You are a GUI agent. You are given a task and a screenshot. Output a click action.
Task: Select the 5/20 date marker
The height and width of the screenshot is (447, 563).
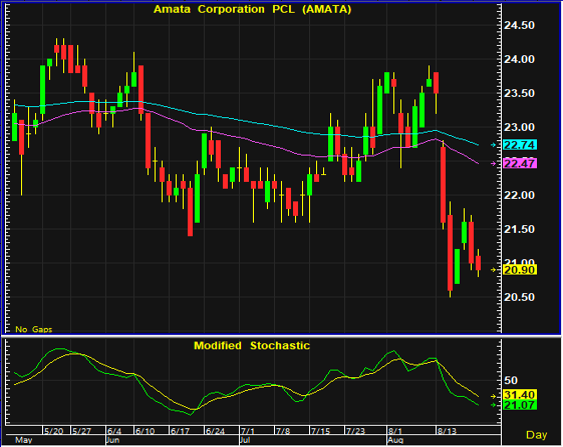[x=53, y=431]
